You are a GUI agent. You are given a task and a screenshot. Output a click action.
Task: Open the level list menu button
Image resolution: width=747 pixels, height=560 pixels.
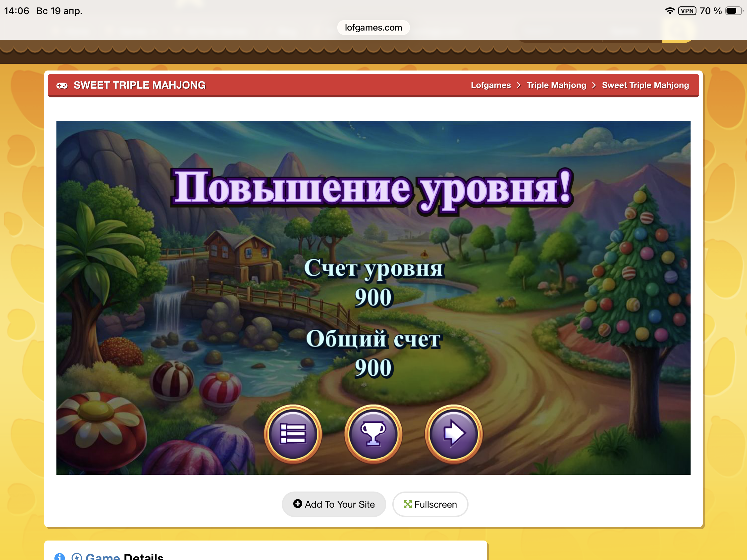[293, 433]
